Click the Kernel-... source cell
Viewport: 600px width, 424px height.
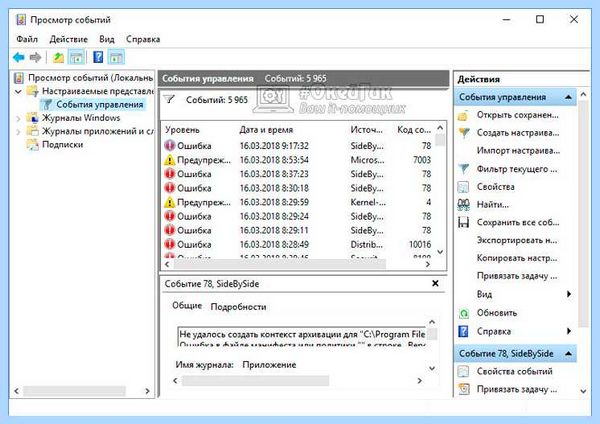pyautogui.click(x=368, y=202)
